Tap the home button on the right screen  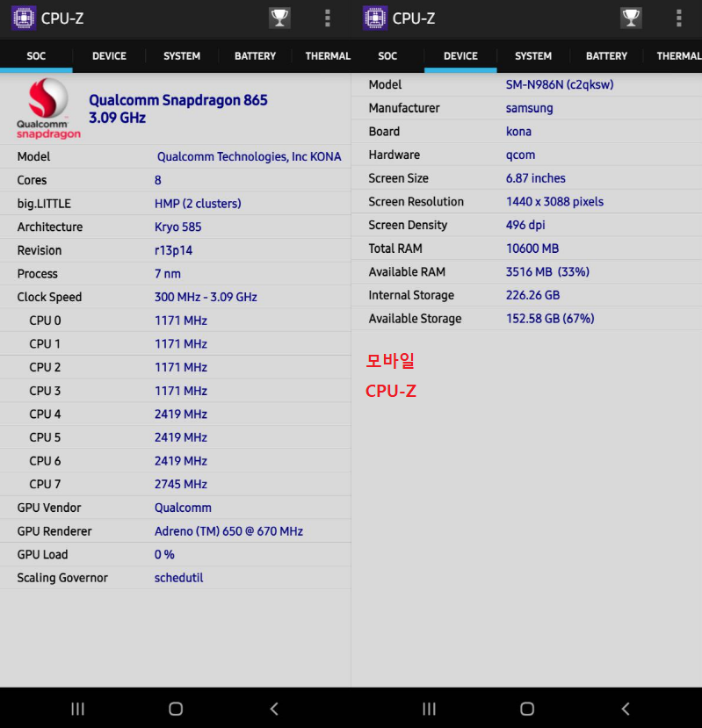tap(527, 709)
